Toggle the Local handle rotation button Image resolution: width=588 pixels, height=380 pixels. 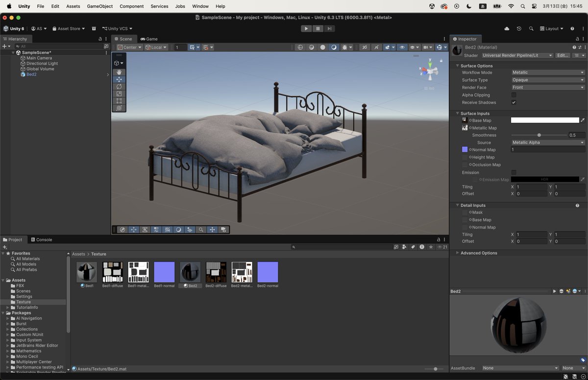[156, 47]
